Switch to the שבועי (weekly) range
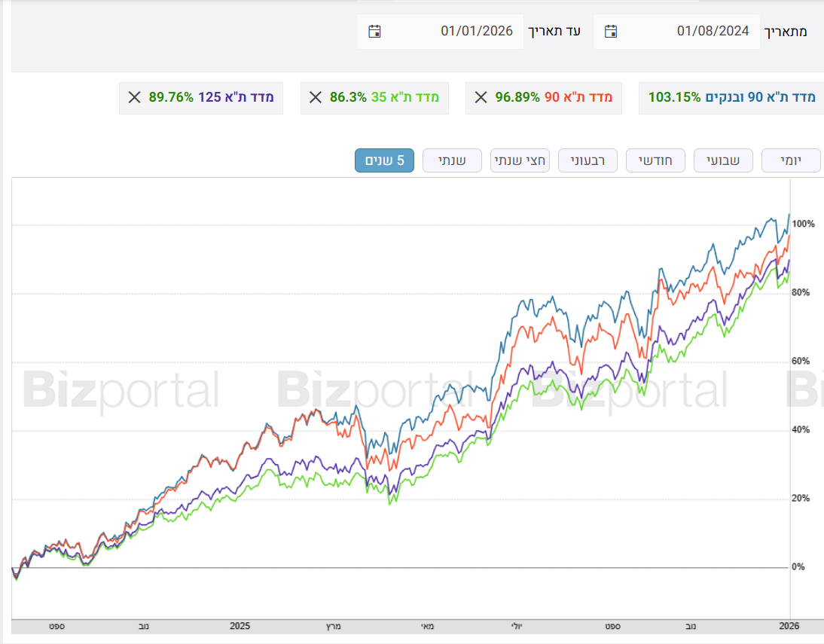This screenshot has width=824, height=644. (723, 160)
